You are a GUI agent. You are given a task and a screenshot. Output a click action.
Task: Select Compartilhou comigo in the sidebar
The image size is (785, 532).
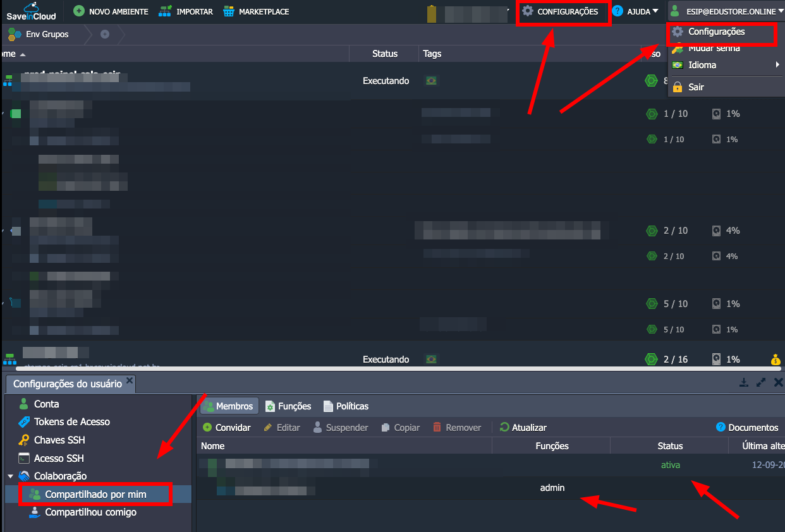(90, 512)
